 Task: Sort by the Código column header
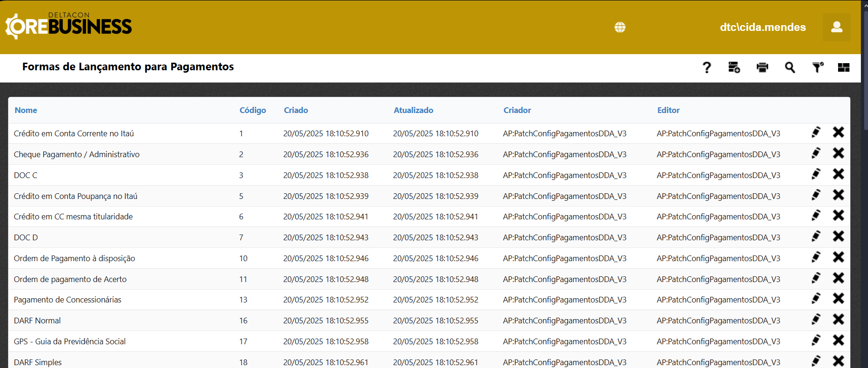click(x=252, y=110)
